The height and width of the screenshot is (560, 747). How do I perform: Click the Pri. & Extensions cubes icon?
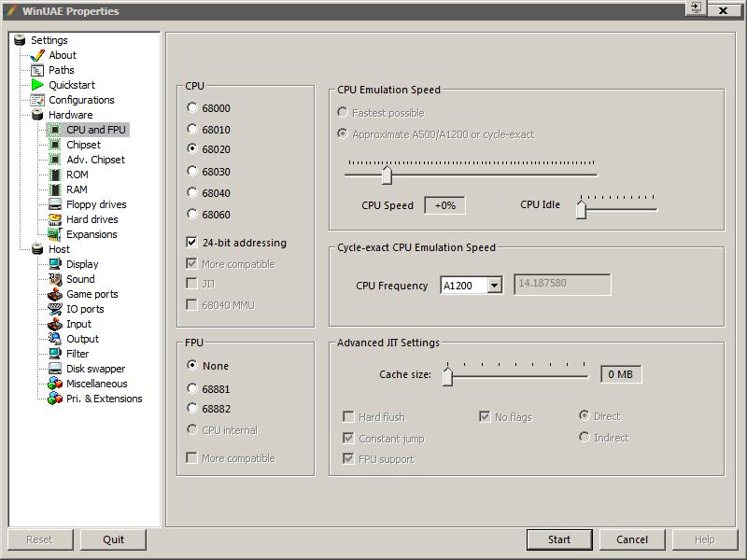(x=55, y=399)
